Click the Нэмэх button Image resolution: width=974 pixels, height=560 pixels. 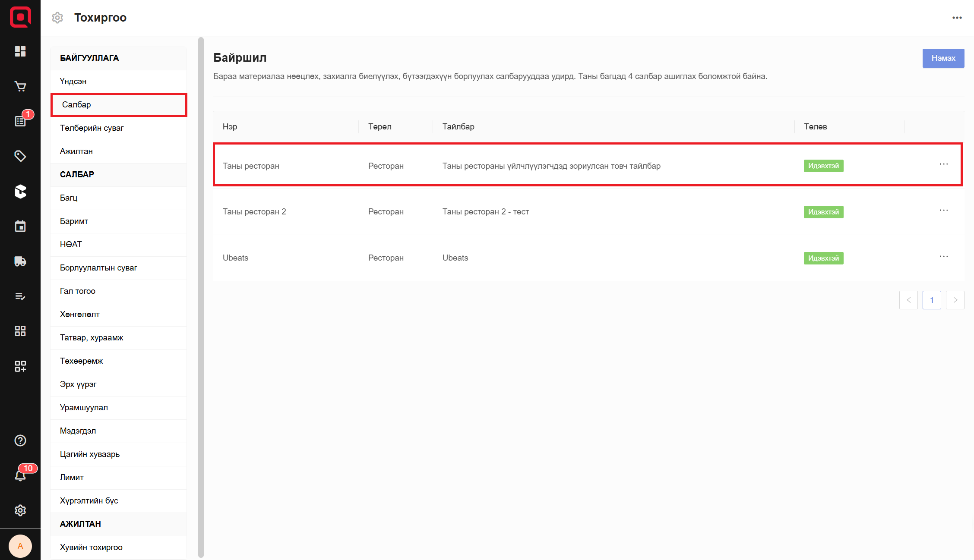(x=943, y=58)
